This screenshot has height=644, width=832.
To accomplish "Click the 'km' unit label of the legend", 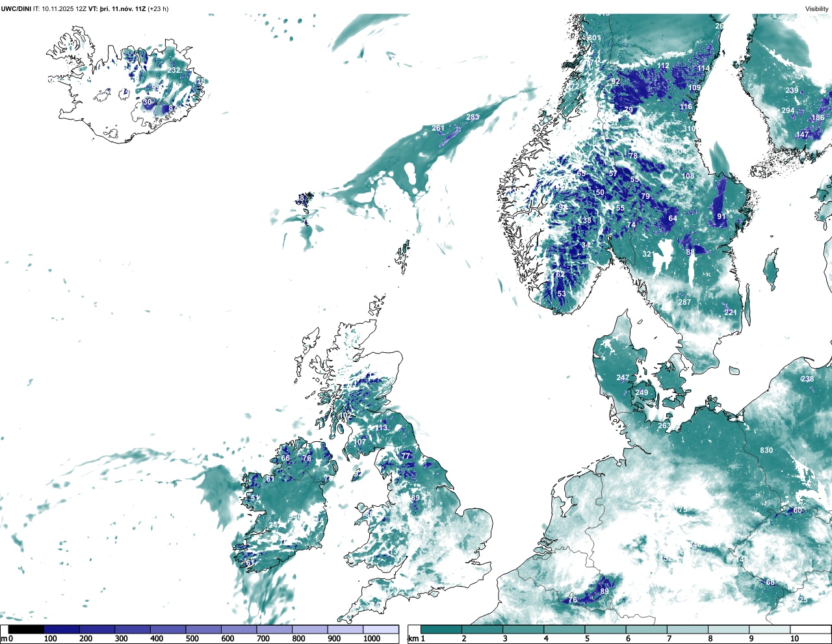I will (413, 639).
